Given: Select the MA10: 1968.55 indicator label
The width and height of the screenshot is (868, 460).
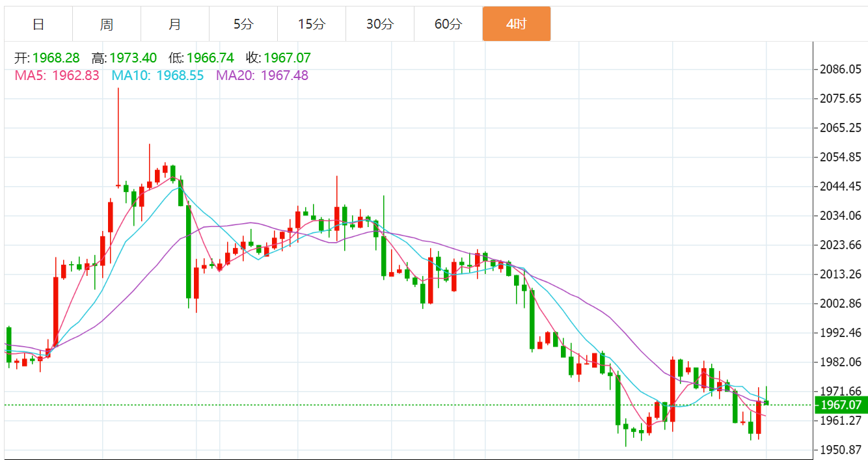Looking at the screenshot, I should 157,75.
